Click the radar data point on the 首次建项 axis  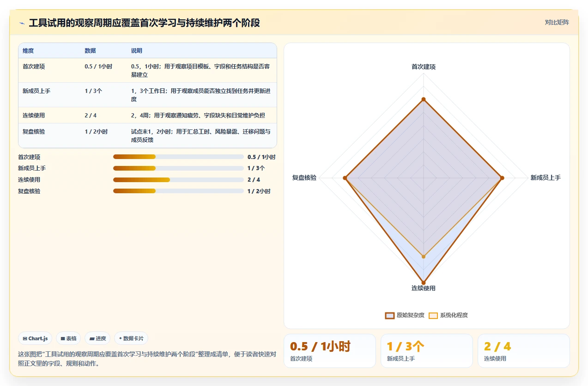[x=424, y=99]
